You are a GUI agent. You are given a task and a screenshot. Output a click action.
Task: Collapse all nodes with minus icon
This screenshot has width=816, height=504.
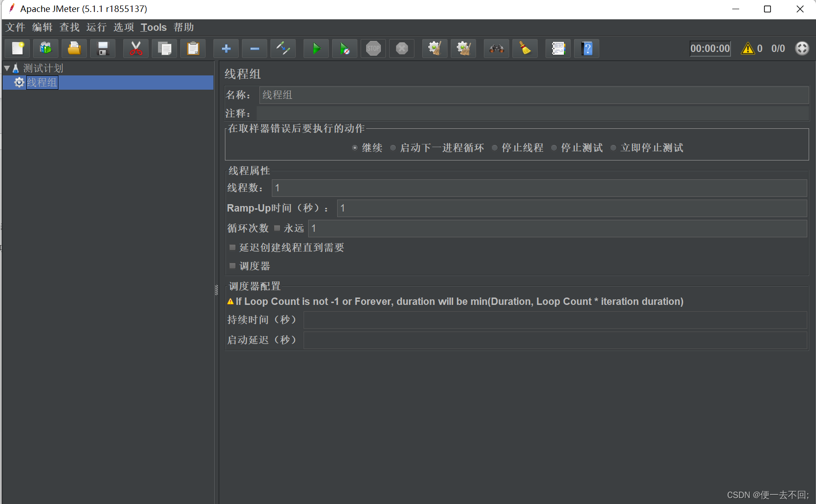[x=255, y=48]
